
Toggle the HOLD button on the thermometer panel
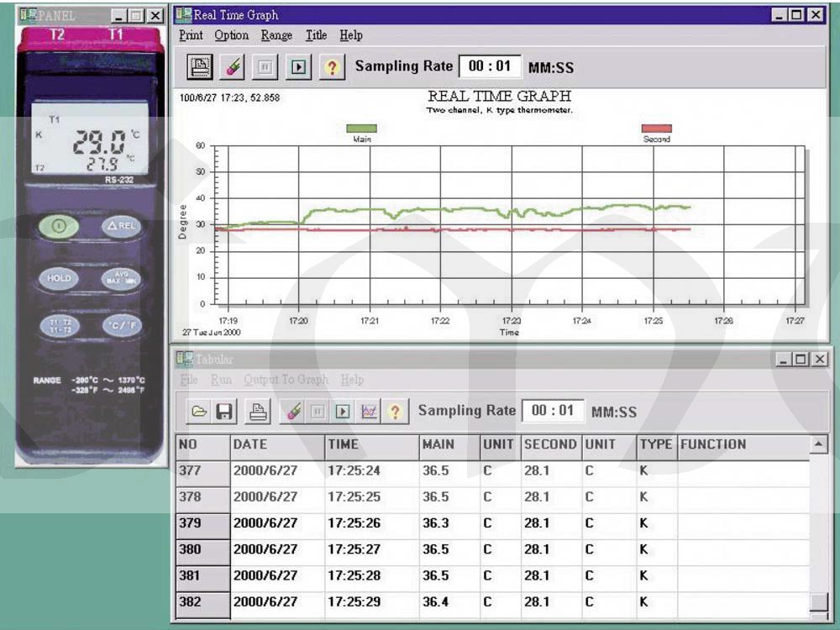[59, 278]
